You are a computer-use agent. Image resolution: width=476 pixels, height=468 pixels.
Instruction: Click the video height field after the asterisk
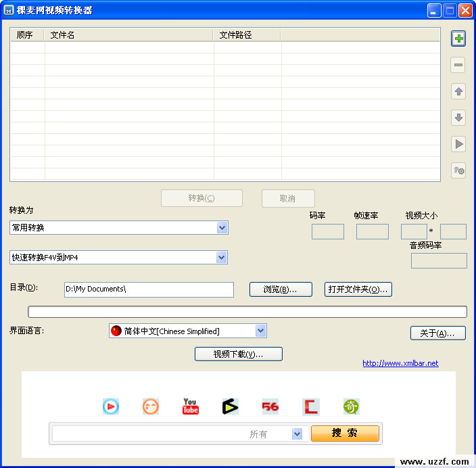point(453,232)
